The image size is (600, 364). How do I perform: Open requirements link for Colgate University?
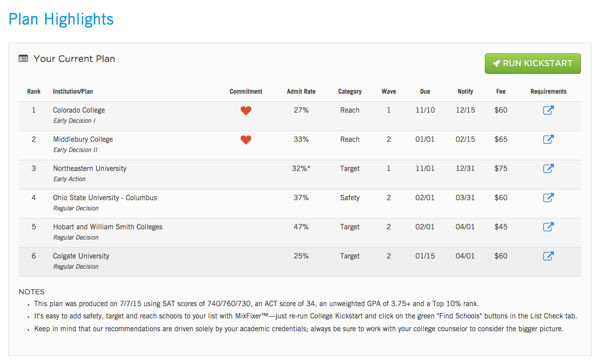pyautogui.click(x=548, y=256)
